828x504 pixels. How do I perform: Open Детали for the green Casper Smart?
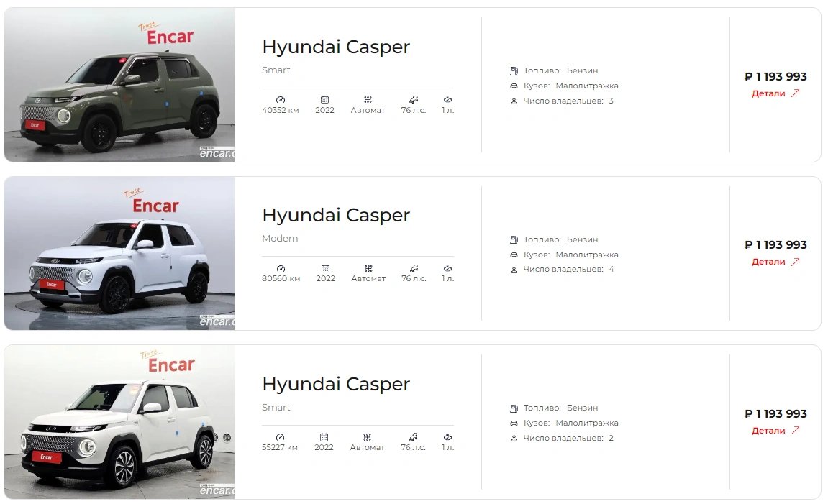775,93
